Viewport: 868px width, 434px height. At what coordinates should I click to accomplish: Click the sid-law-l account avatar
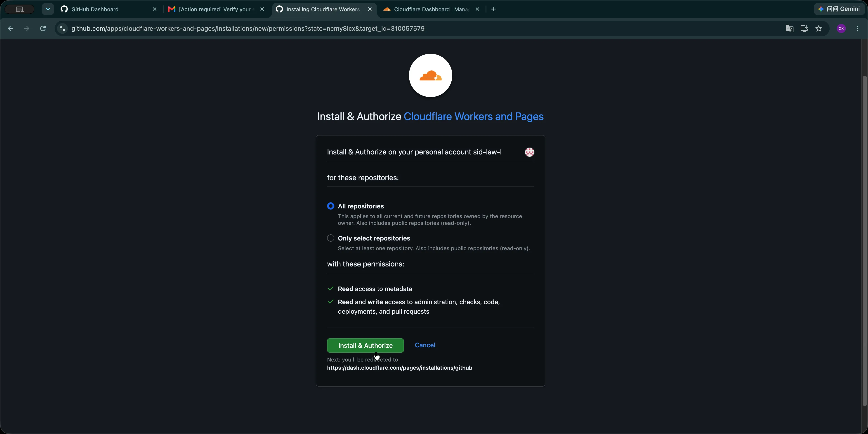click(529, 152)
